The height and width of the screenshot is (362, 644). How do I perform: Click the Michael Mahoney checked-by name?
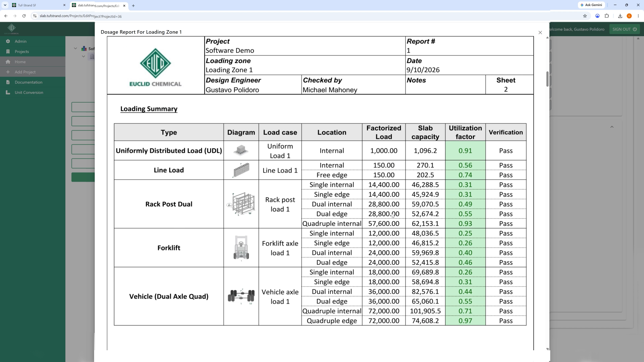330,90
